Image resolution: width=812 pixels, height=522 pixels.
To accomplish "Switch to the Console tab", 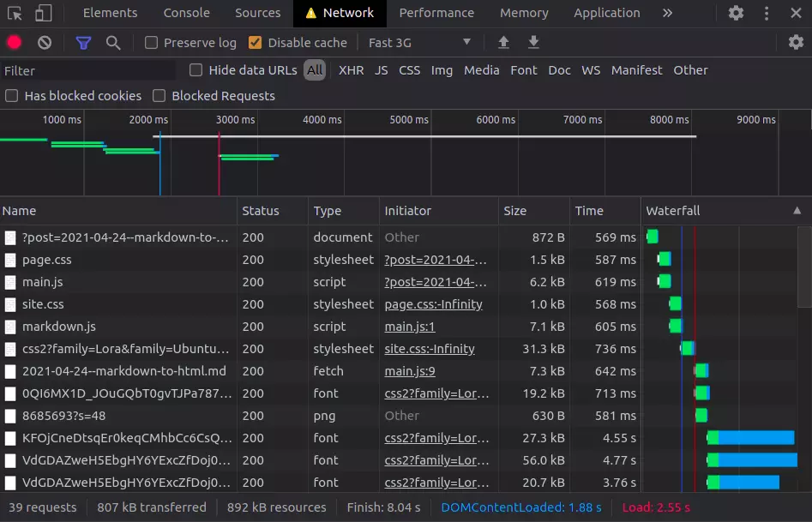I will [x=186, y=13].
